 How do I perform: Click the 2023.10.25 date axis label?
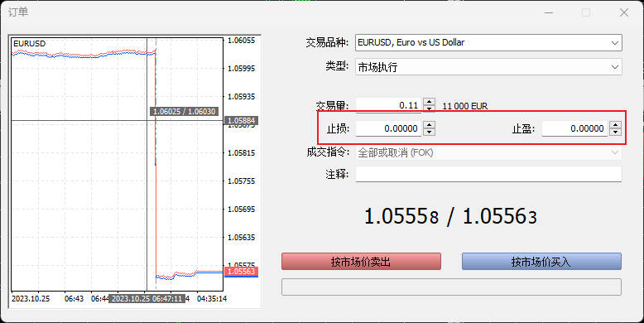[31, 299]
